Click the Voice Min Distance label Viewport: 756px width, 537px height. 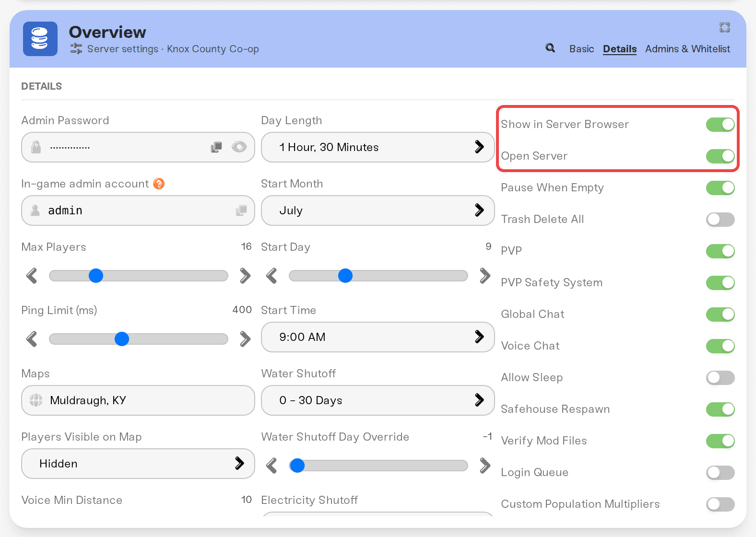pos(72,500)
